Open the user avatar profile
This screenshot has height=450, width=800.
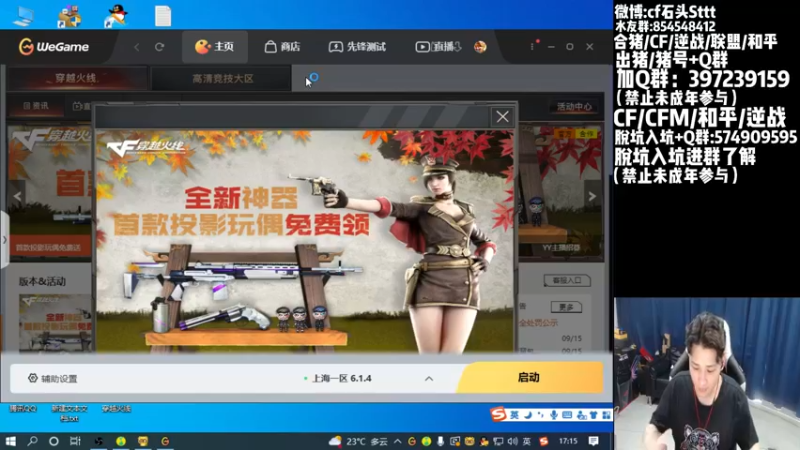point(480,47)
